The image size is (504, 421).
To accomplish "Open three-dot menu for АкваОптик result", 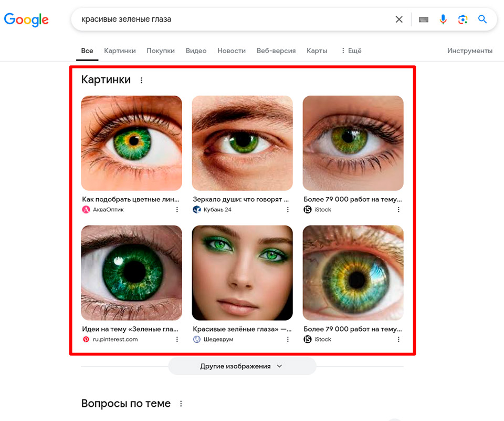I will click(x=177, y=210).
